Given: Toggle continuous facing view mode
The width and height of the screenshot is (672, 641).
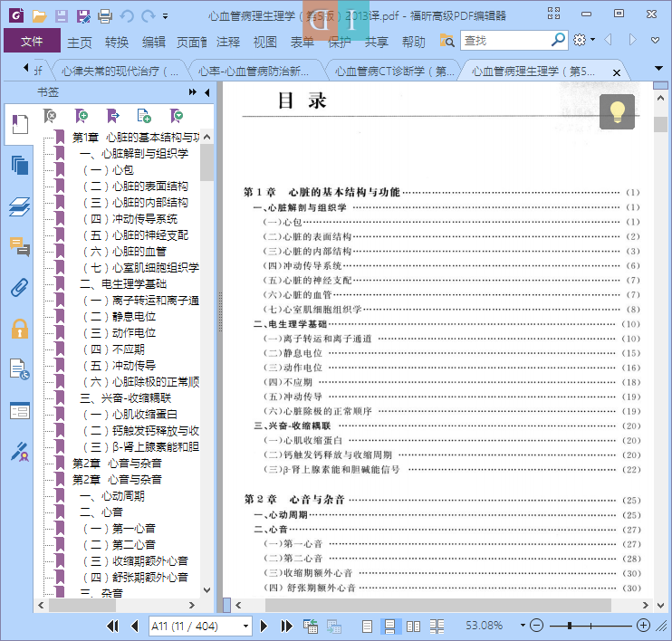Looking at the screenshot, I should pos(437,626).
